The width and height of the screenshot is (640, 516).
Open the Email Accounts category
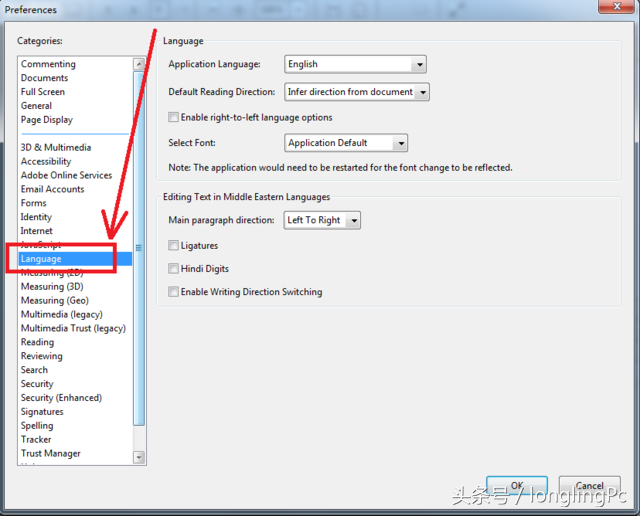click(x=53, y=189)
